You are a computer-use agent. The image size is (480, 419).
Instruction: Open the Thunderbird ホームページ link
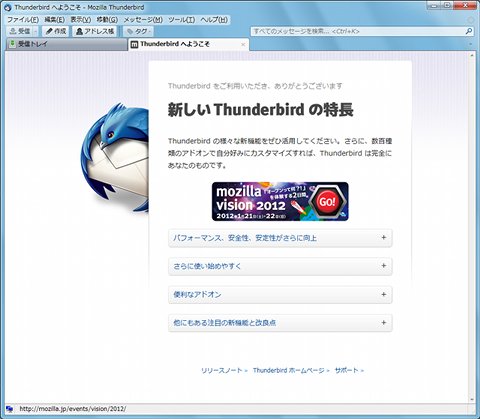[x=291, y=370]
